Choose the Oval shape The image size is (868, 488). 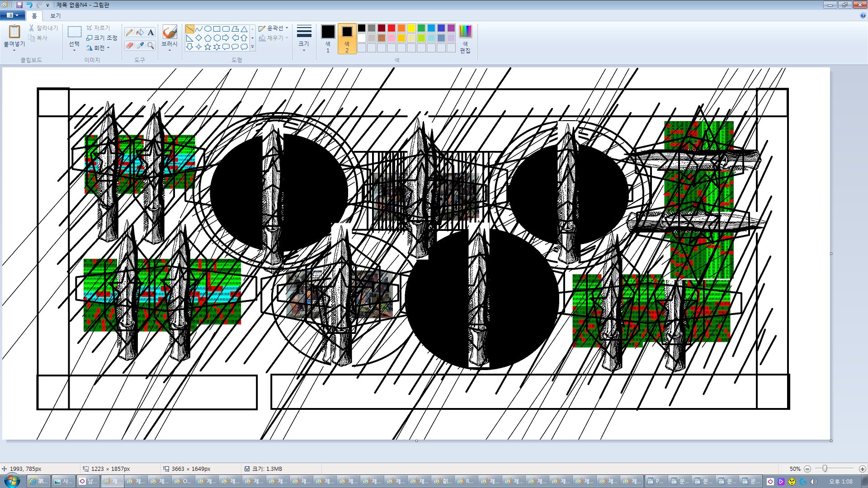pos(208,29)
